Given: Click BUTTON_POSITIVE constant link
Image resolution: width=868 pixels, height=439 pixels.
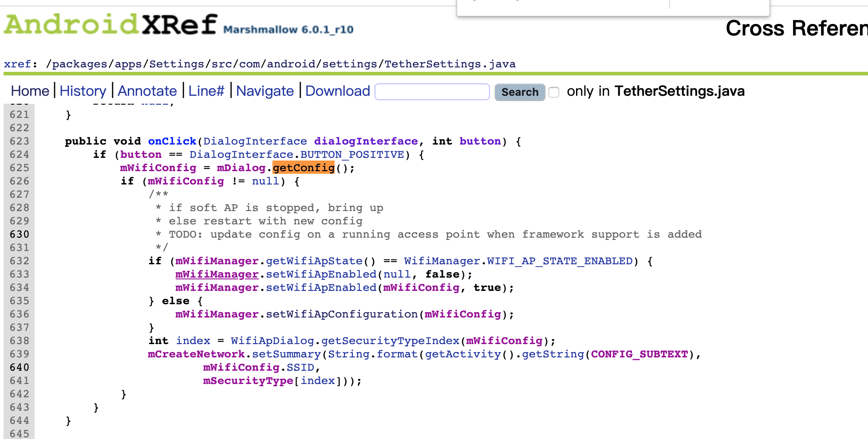Looking at the screenshot, I should point(352,154).
